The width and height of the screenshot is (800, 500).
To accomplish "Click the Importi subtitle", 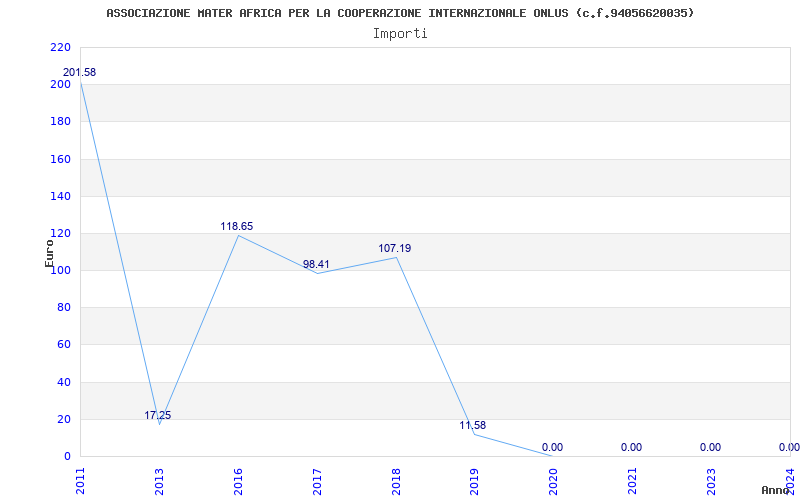I will [400, 34].
